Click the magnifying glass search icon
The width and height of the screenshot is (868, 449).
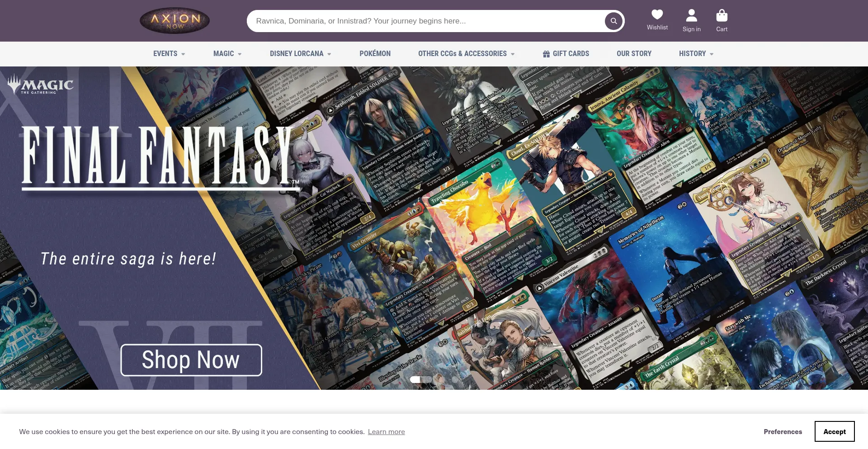[x=613, y=21]
